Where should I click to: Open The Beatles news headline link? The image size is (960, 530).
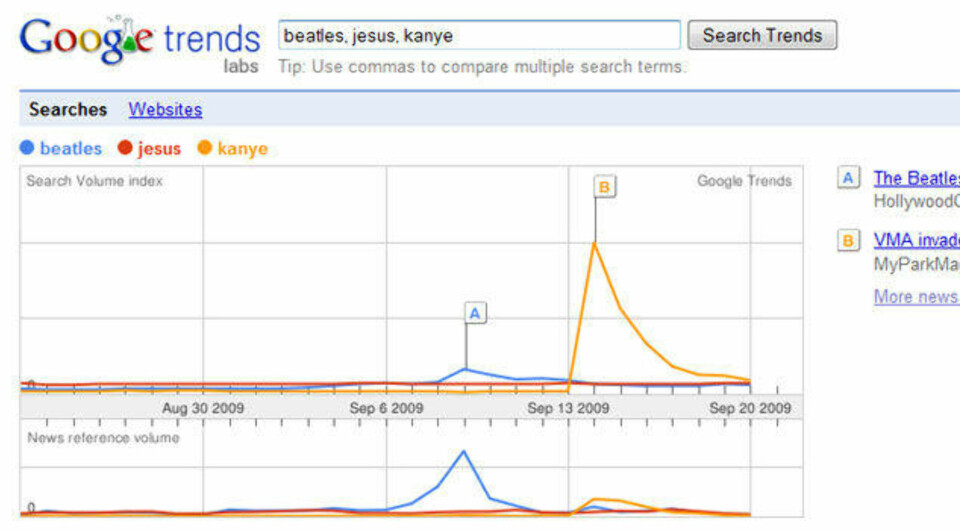[x=917, y=178]
